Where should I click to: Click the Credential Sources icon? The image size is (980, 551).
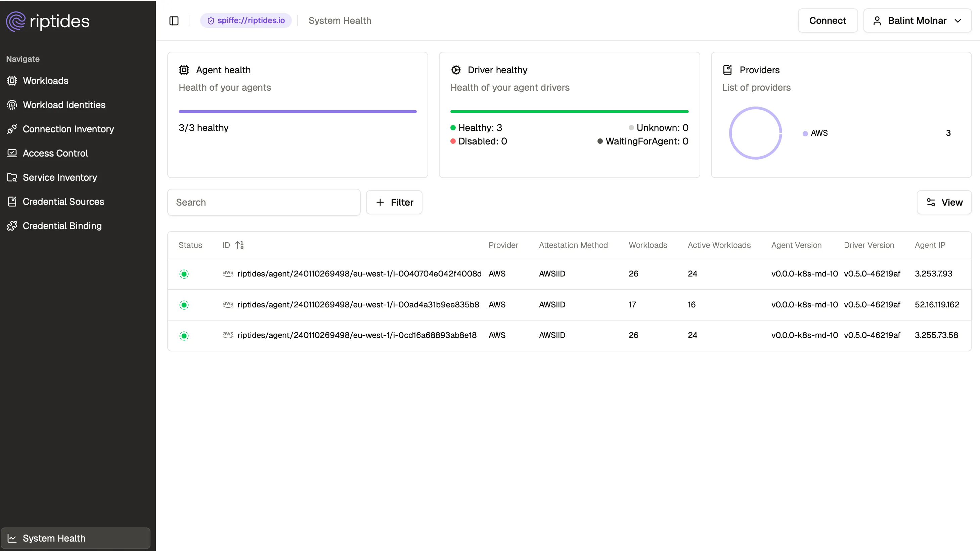[x=12, y=202]
